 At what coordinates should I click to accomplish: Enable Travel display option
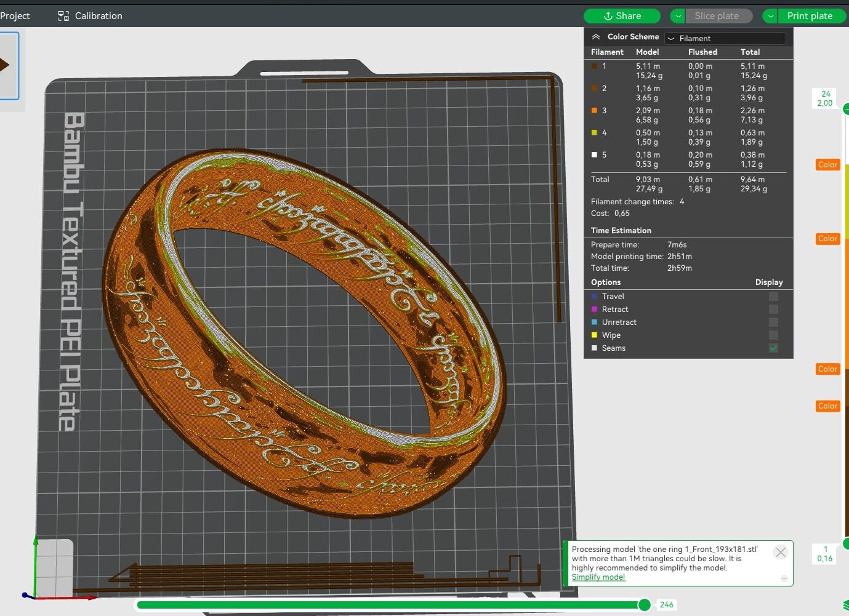tap(773, 296)
